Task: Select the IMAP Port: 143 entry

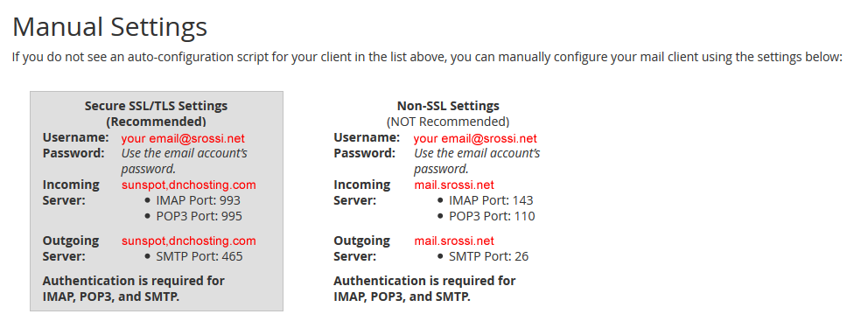Action: click(491, 200)
